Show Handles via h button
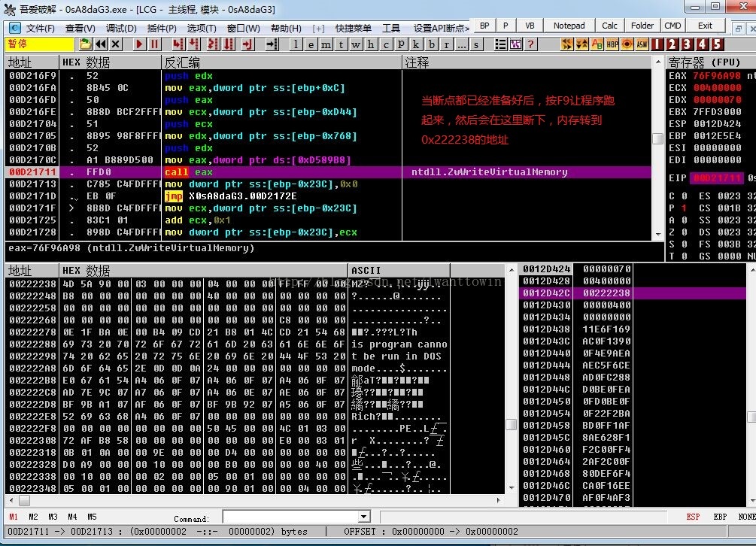 371,44
